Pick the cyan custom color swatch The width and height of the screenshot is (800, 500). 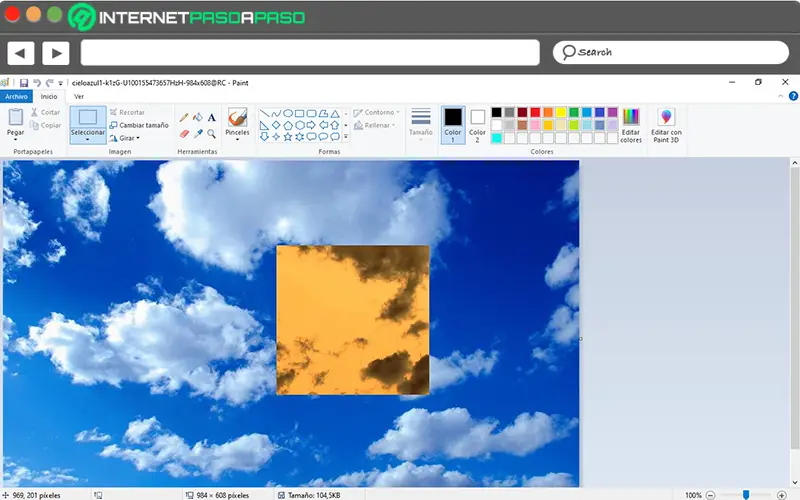[x=496, y=138]
